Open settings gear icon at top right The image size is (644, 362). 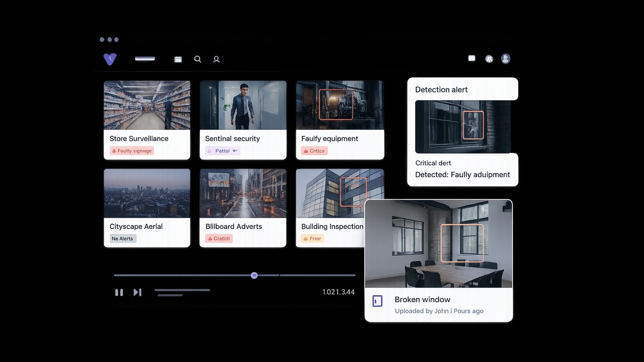(489, 59)
